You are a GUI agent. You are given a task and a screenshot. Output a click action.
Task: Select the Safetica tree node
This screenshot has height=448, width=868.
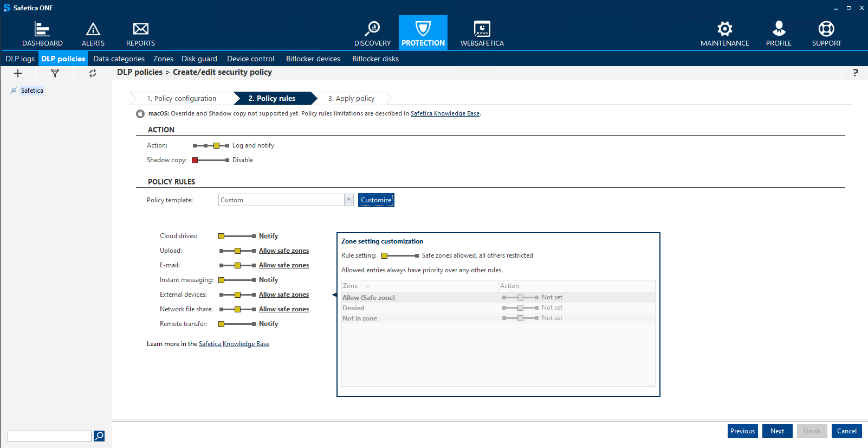point(32,91)
